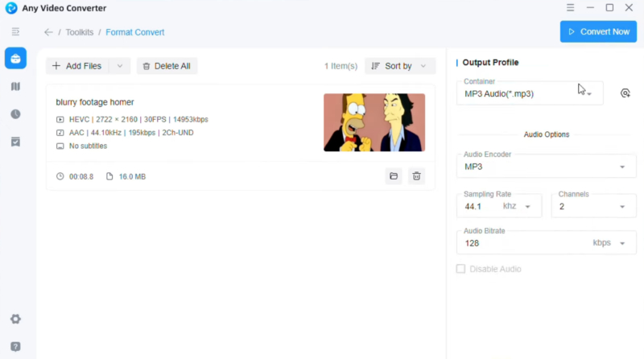Click the file size document icon
The image size is (644, 359).
pyautogui.click(x=109, y=176)
